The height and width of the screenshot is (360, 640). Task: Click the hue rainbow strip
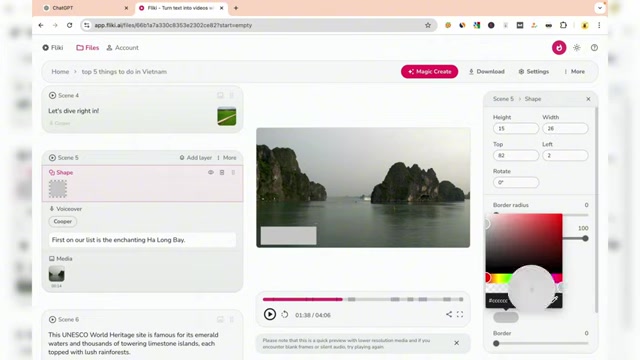point(524,278)
